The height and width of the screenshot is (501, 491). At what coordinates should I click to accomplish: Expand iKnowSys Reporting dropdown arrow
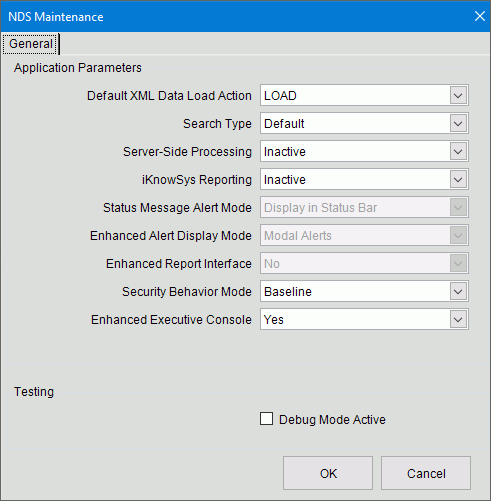click(458, 180)
